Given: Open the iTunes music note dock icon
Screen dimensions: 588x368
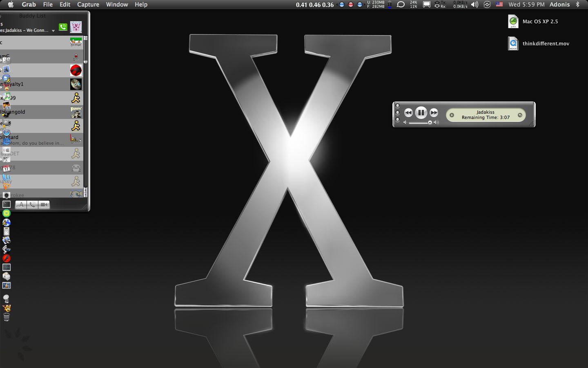Looking at the screenshot, I should pos(7,96).
